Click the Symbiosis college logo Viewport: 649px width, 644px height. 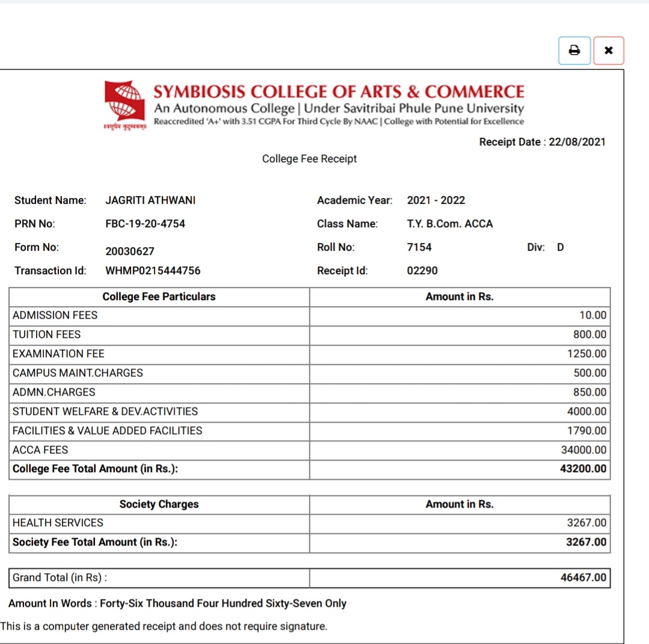click(x=125, y=105)
